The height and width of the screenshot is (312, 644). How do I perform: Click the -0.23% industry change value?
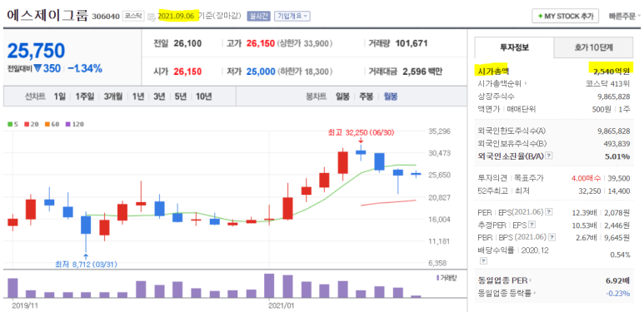pos(617,293)
